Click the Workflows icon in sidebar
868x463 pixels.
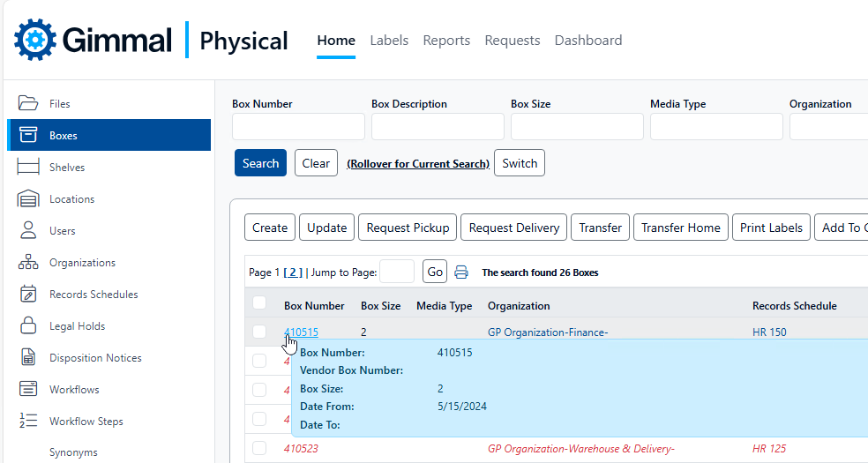tap(27, 389)
